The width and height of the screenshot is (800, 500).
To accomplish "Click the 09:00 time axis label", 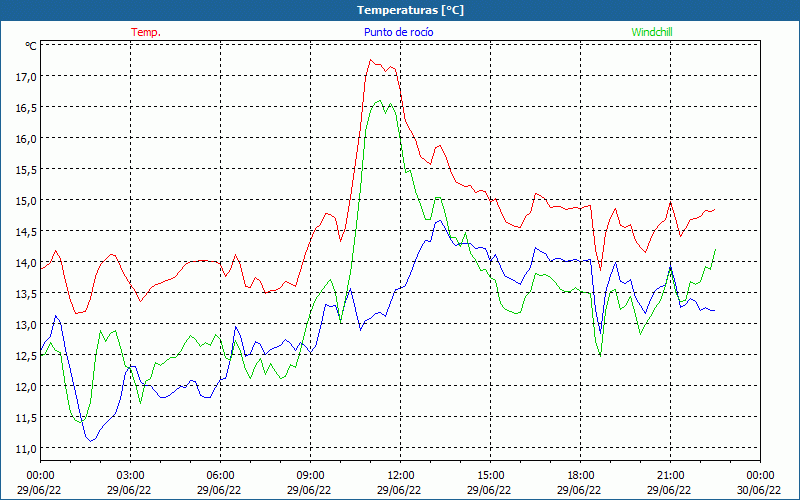I will click(310, 476).
